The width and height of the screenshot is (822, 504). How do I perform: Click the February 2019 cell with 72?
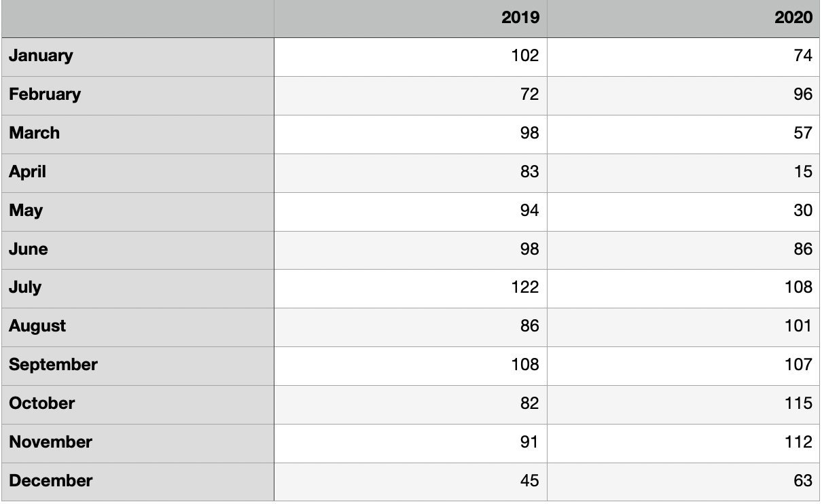[410, 95]
